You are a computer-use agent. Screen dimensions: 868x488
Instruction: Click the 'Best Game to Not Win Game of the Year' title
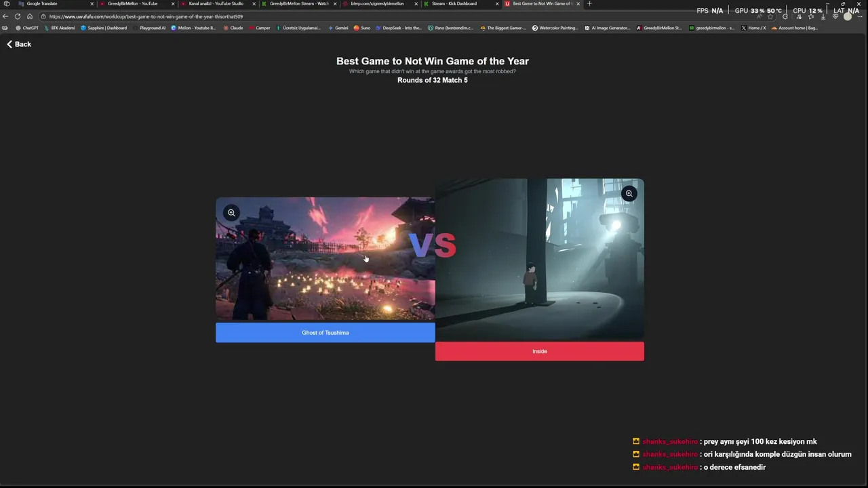pos(433,61)
